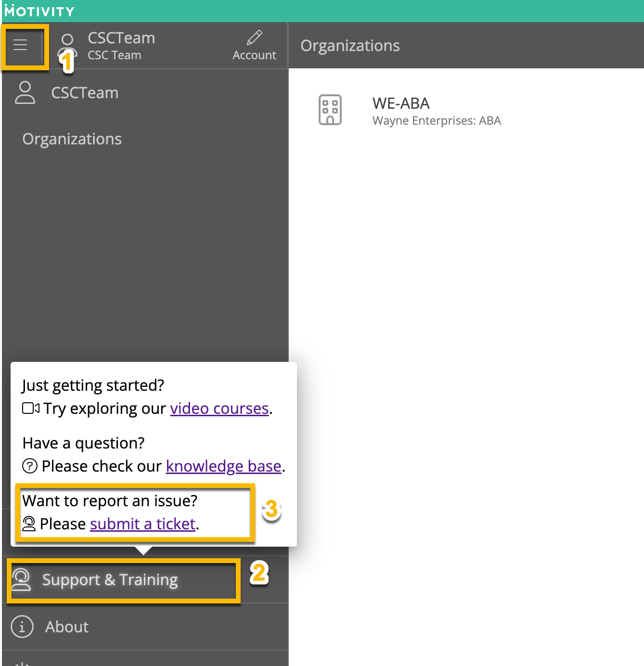Image resolution: width=644 pixels, height=666 pixels.
Task: Click the power icon at sidebar bottom
Action: point(22,663)
